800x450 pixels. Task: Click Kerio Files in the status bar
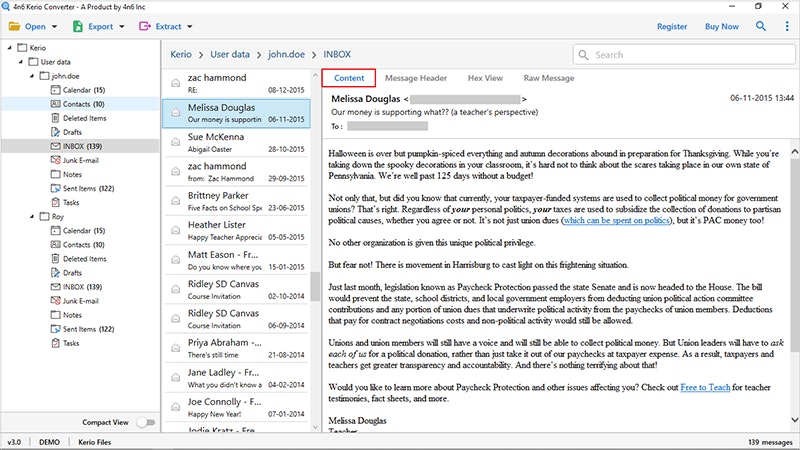coord(94,442)
